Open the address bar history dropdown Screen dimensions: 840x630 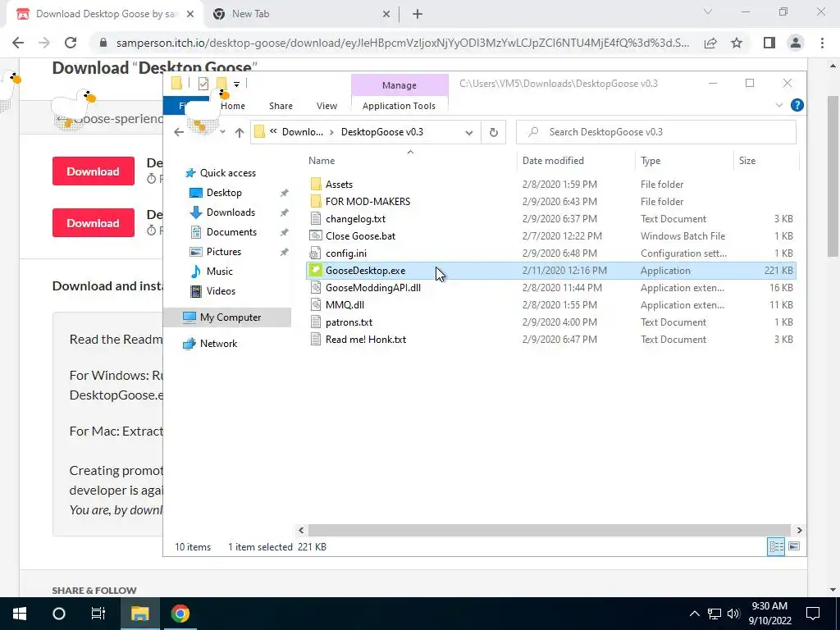468,132
